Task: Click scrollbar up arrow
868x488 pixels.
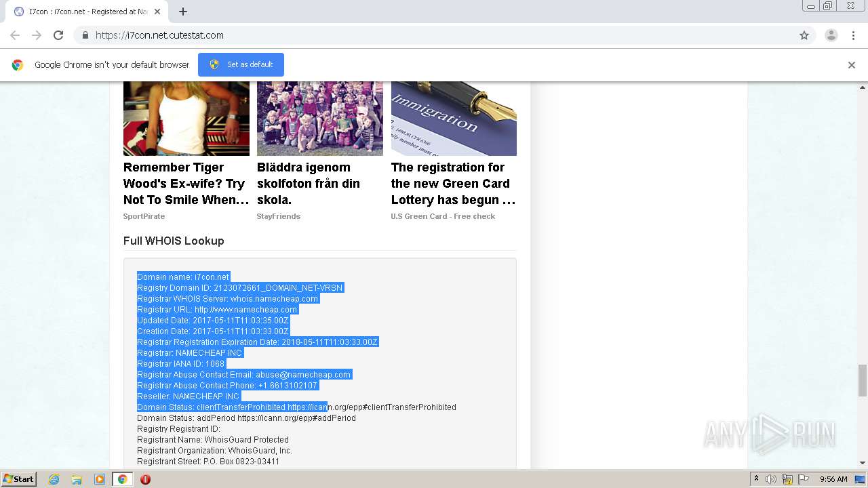Action: (x=863, y=87)
